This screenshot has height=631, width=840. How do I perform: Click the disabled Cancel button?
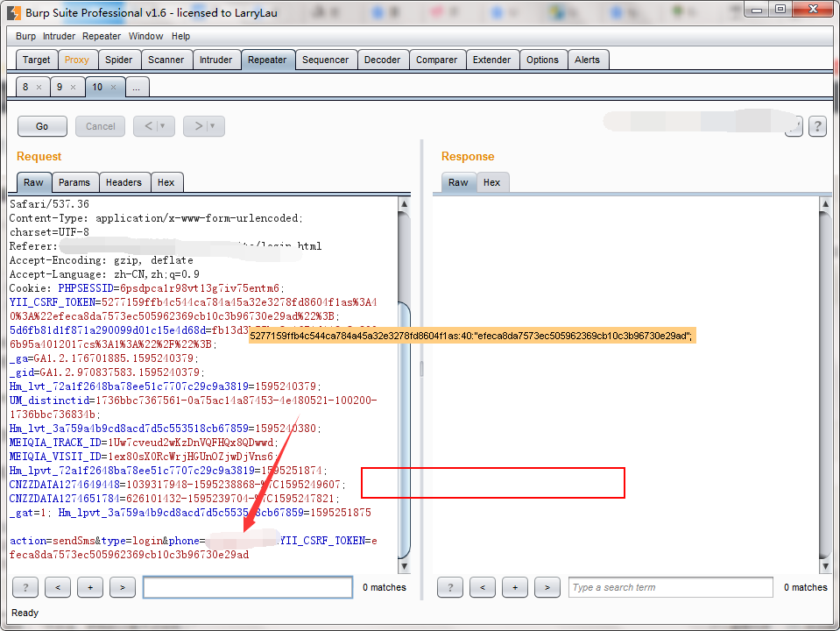(x=100, y=126)
